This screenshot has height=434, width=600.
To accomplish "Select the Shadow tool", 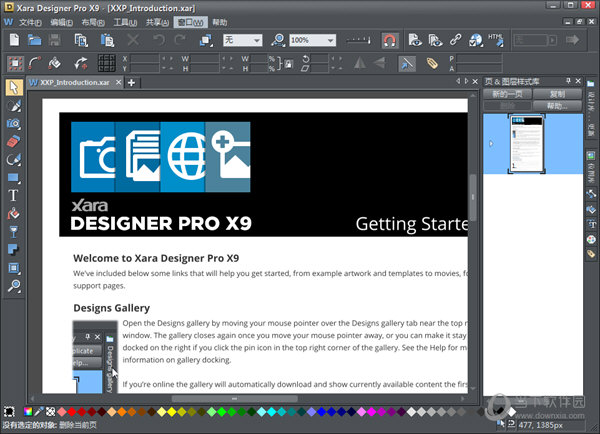I will (13, 250).
